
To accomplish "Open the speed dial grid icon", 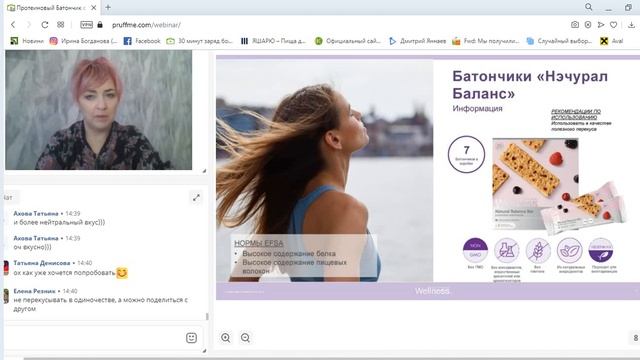I will pos(60,24).
